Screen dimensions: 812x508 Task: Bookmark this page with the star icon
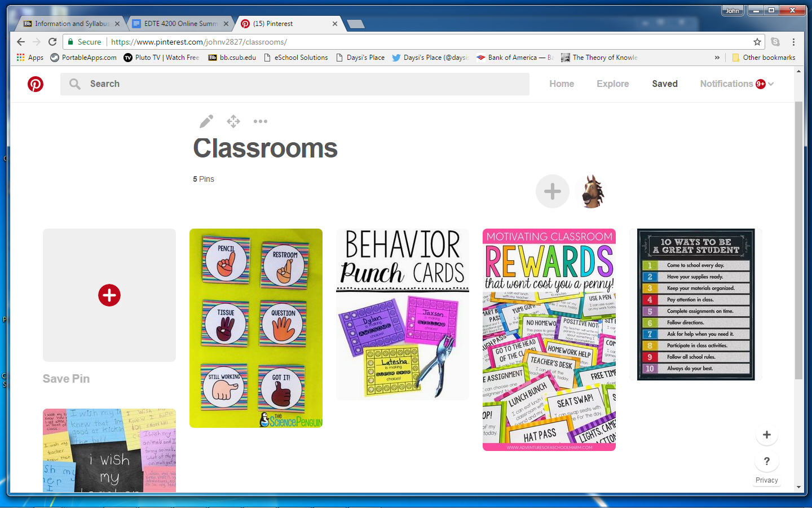tap(757, 42)
